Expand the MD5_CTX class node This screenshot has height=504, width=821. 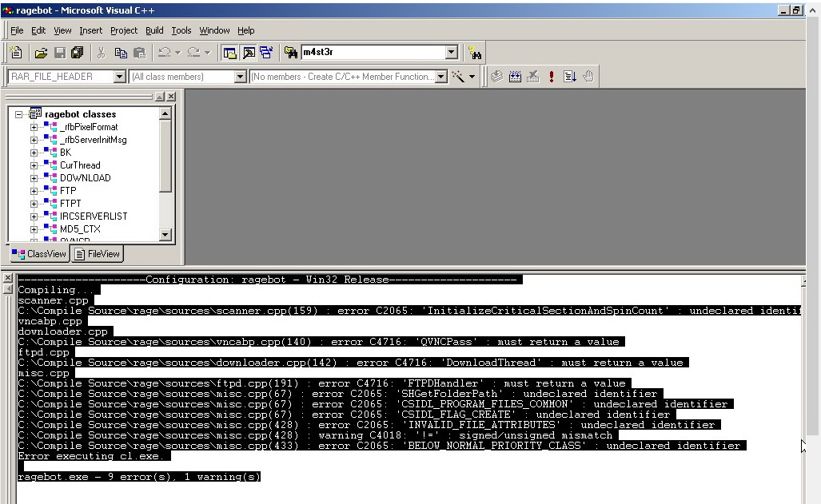click(x=34, y=229)
